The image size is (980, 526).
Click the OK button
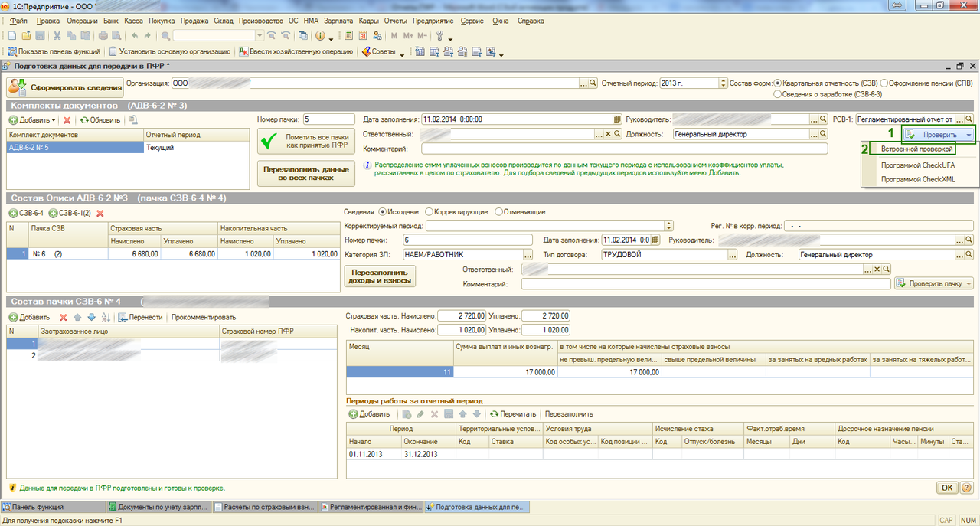(x=947, y=488)
